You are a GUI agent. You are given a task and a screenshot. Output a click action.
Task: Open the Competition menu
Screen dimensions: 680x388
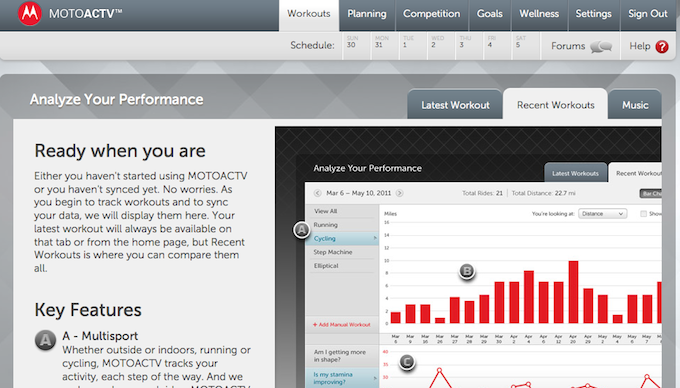[432, 14]
